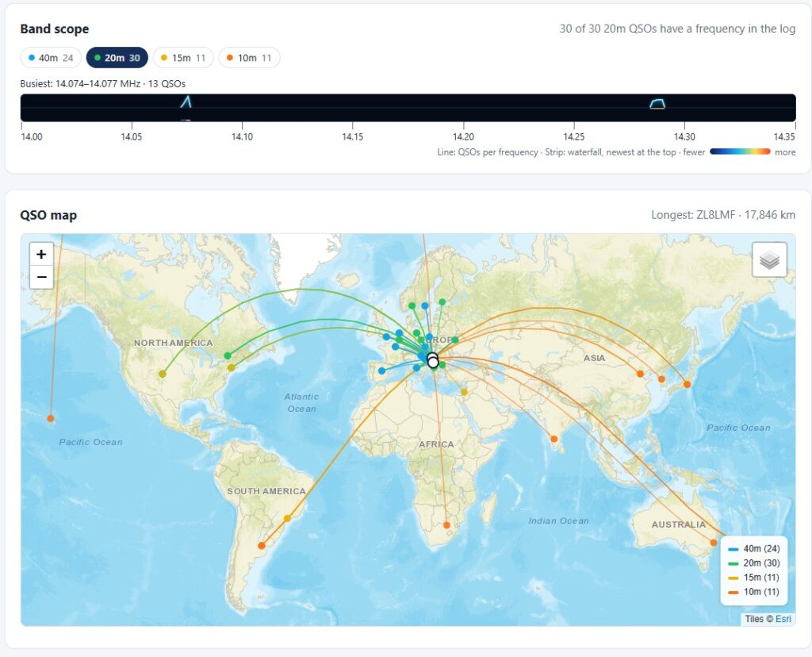This screenshot has height=657, width=812.
Task: Open the Esri tiles attribution link
Action: pos(783,619)
